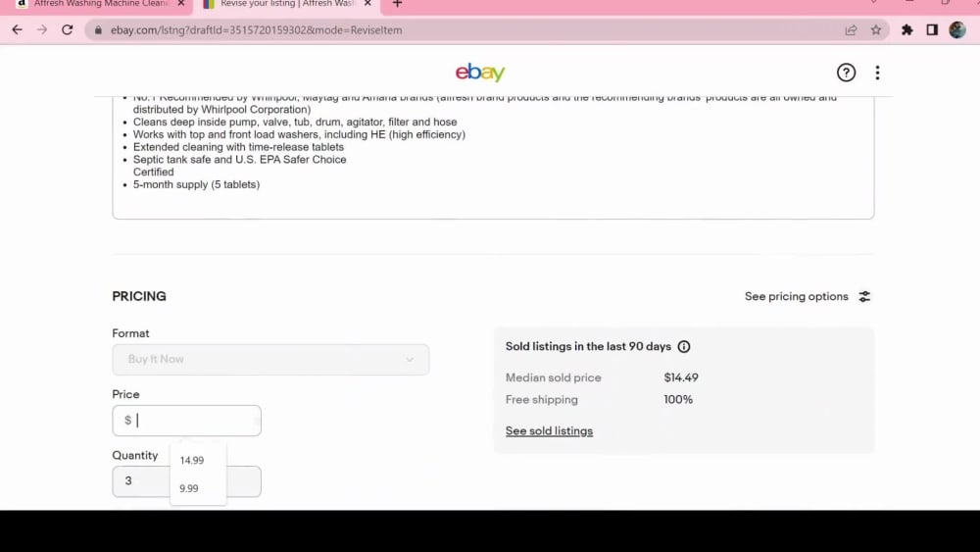Viewport: 980px width, 552px height.
Task: Open the sold listings info icon
Action: [684, 346]
